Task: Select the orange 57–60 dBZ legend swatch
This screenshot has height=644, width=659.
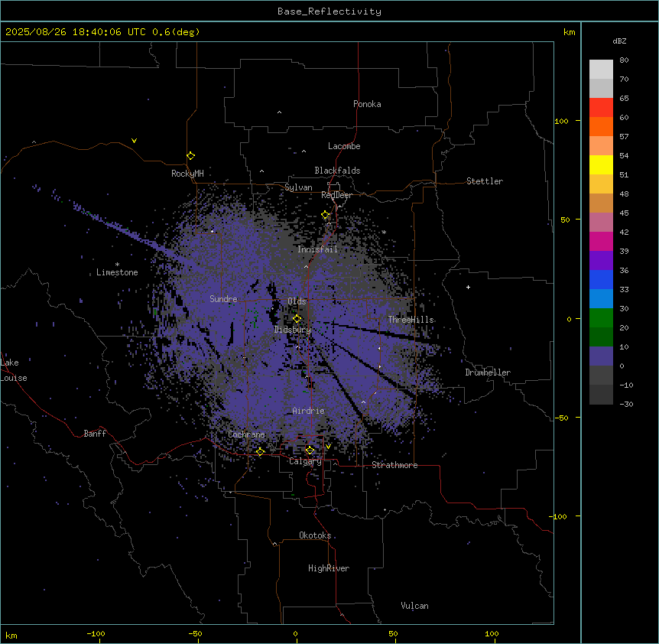Action: pyautogui.click(x=601, y=126)
